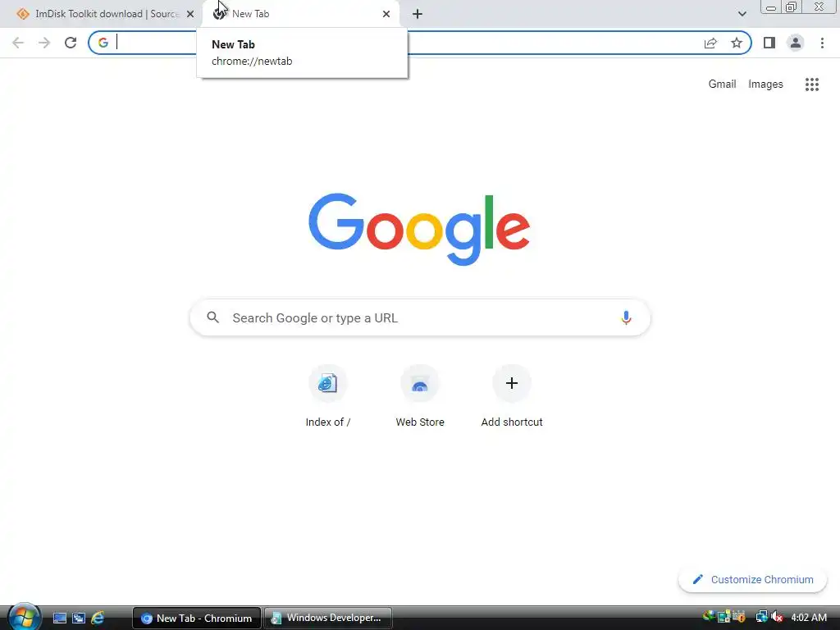Add a shortcut with the plus tile

512,396
